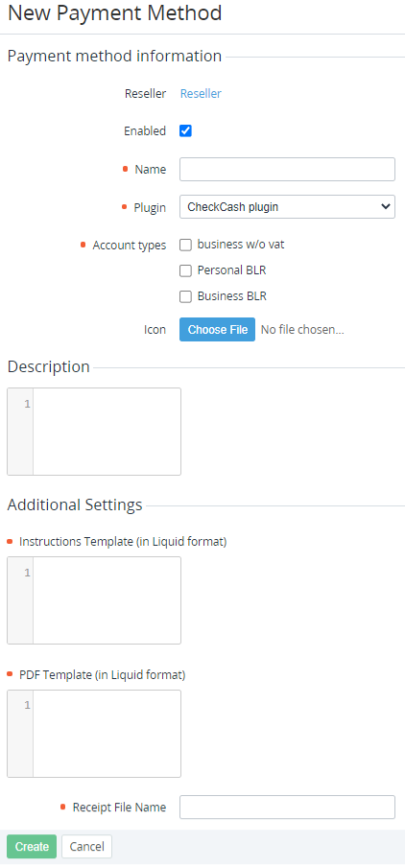Click the Receipt File Name field

click(287, 808)
